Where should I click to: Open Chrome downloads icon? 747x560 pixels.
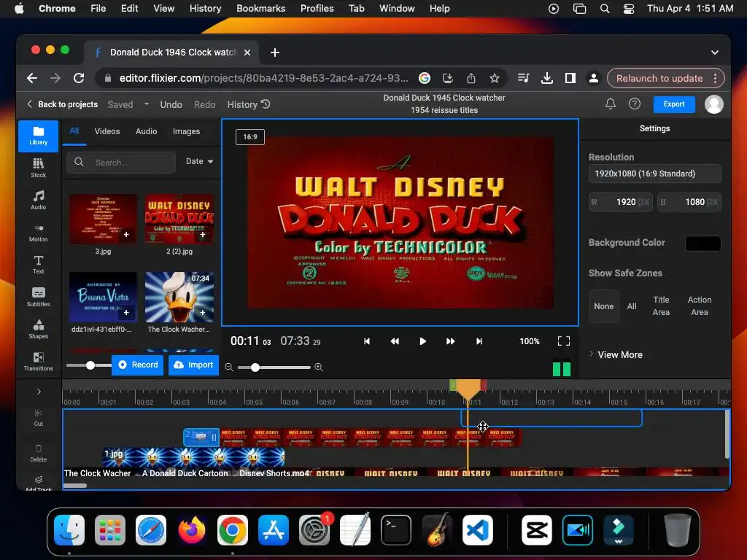pyautogui.click(x=547, y=78)
